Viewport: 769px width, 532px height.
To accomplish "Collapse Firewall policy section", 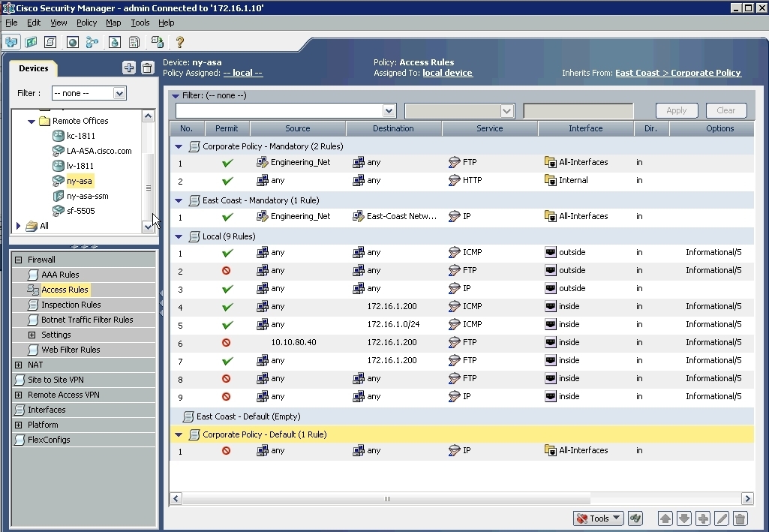I will click(x=18, y=260).
